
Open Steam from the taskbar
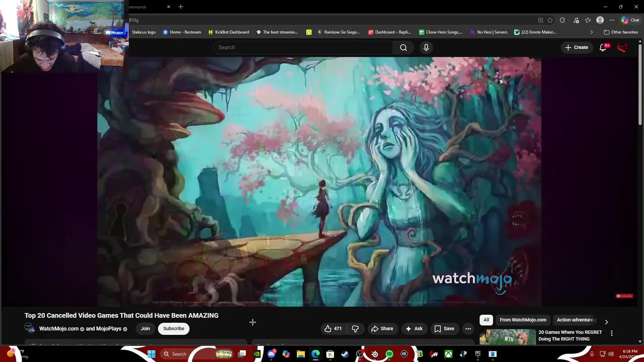(x=345, y=354)
